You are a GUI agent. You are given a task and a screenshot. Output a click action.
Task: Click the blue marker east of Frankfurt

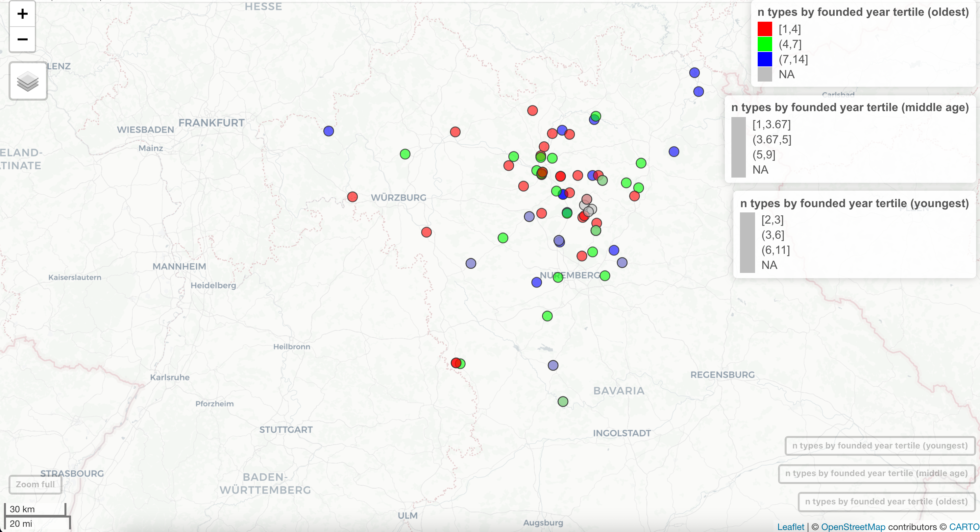pyautogui.click(x=329, y=131)
